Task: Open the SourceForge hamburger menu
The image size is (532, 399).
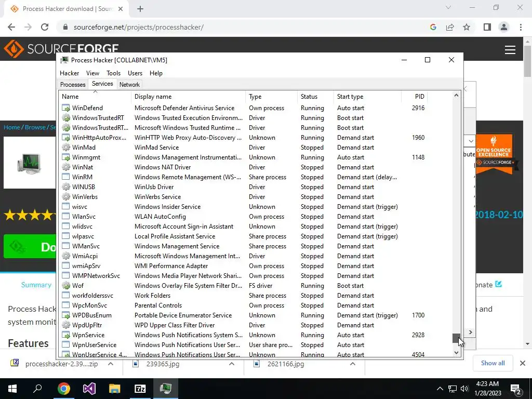Action: coord(510,50)
